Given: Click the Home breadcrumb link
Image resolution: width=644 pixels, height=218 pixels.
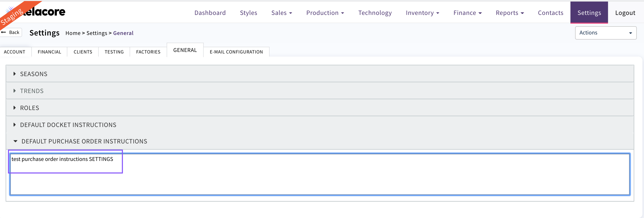Looking at the screenshot, I should [73, 33].
